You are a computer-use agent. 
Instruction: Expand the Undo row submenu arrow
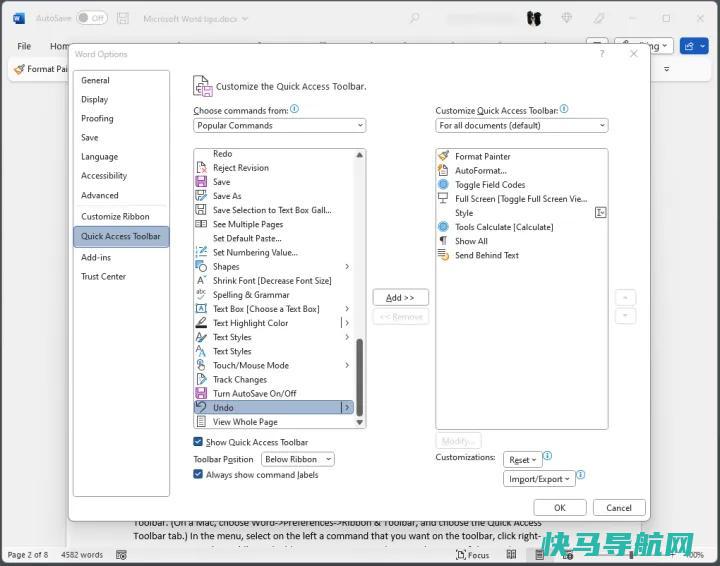tap(347, 407)
